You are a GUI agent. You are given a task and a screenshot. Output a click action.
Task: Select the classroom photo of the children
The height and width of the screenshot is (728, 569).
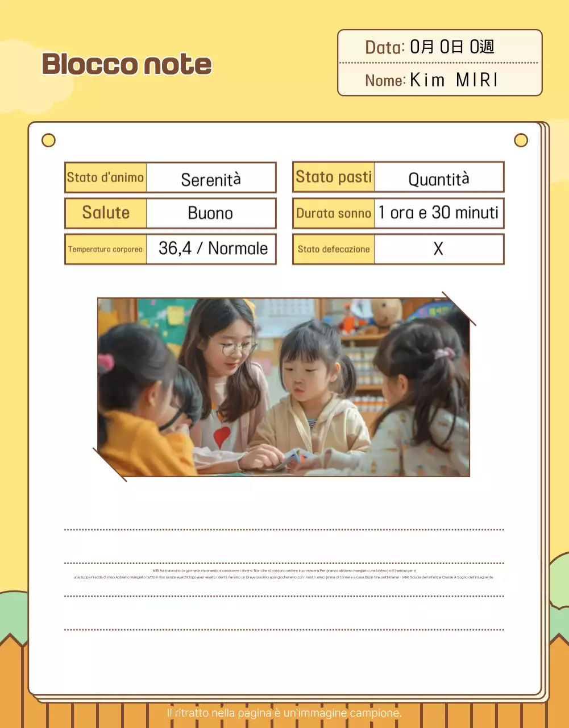(x=284, y=387)
